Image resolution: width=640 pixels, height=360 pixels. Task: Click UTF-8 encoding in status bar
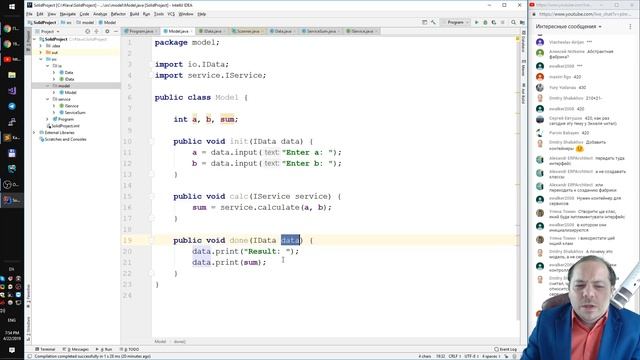[470, 356]
